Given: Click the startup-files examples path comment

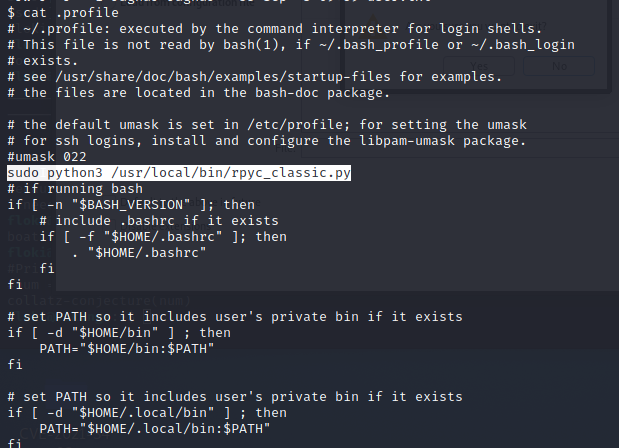Looking at the screenshot, I should pos(255,77).
